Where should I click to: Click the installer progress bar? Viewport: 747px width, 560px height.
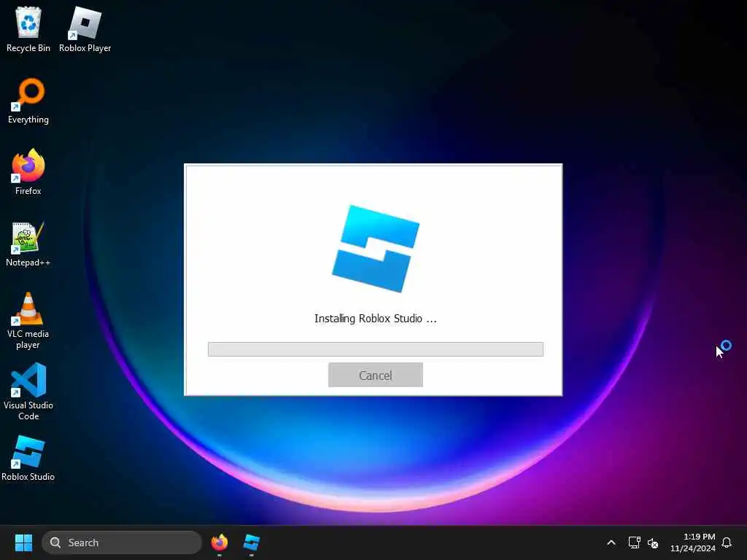click(x=376, y=349)
